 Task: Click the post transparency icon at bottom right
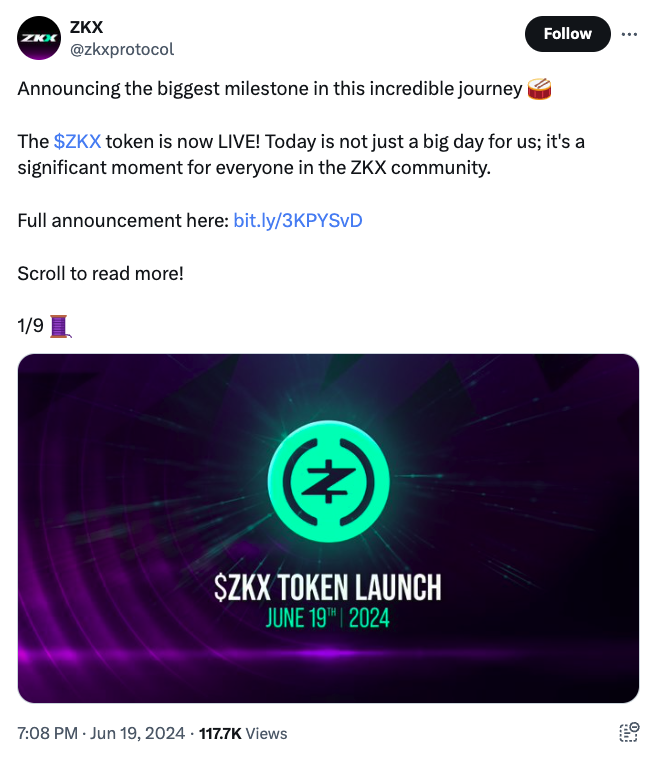click(628, 733)
